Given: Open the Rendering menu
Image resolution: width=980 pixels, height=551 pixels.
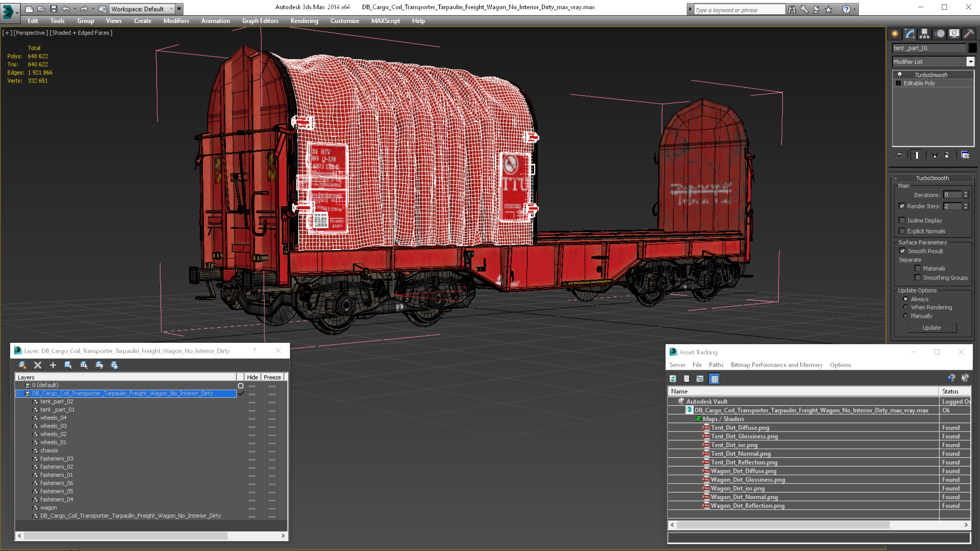Looking at the screenshot, I should tap(304, 21).
